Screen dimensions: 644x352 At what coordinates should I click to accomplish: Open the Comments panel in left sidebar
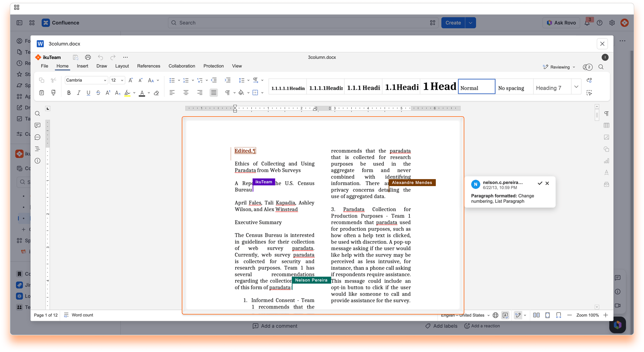[37, 125]
